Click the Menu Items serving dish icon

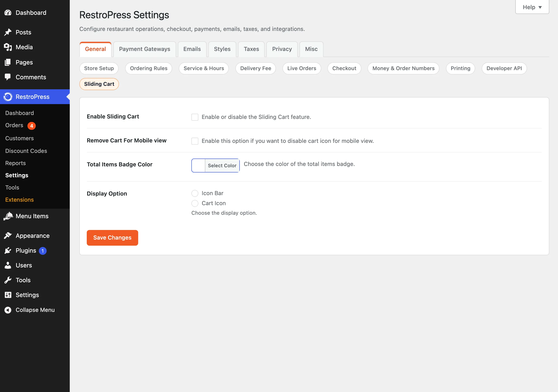pyautogui.click(x=8, y=216)
